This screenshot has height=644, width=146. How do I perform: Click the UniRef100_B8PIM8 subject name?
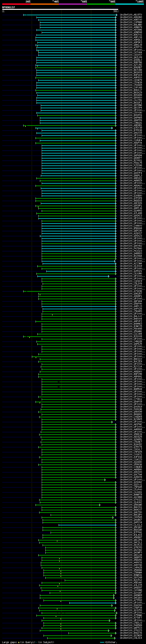click(x=131, y=374)
